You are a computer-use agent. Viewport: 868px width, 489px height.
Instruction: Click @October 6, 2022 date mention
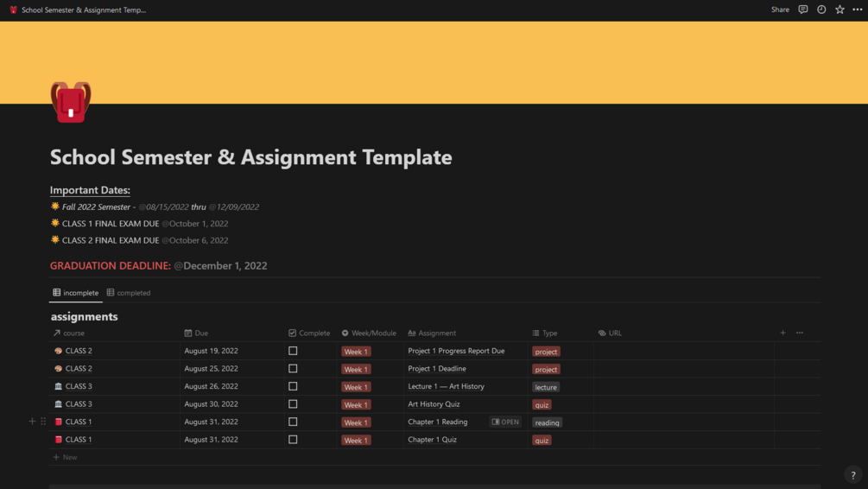click(x=195, y=240)
